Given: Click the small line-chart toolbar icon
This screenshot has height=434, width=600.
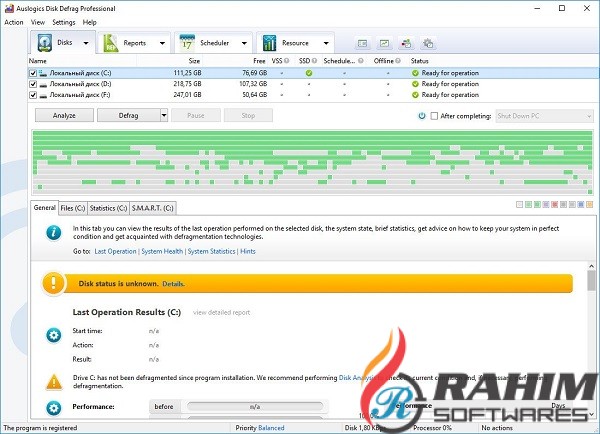Looking at the screenshot, I should click(x=384, y=43).
